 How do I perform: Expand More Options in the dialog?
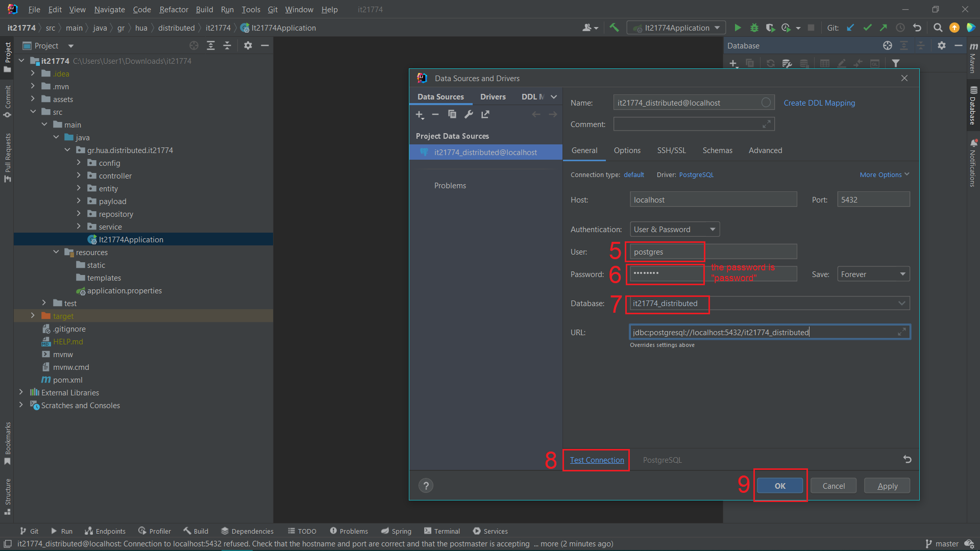pos(885,174)
